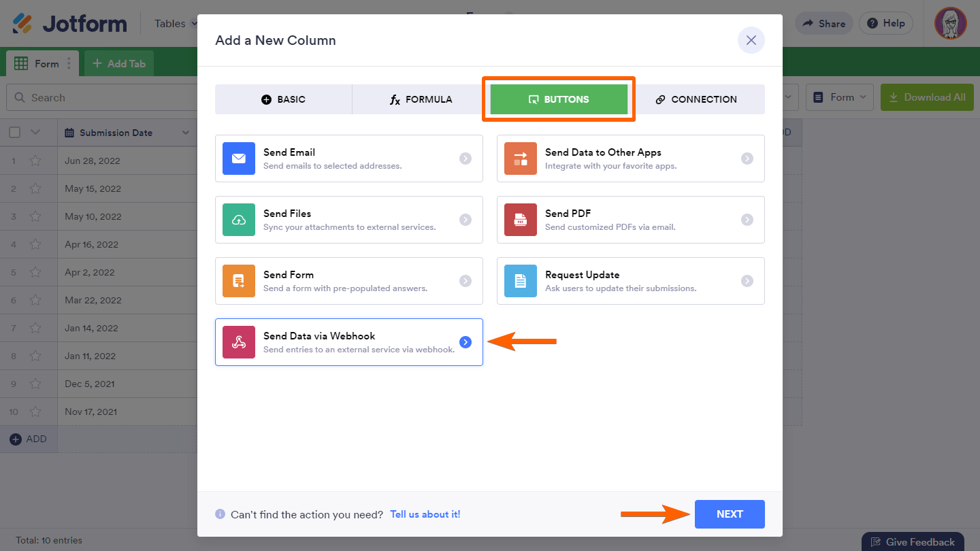980x551 pixels.
Task: Star the Jun 28, 2022 row
Action: coord(35,161)
